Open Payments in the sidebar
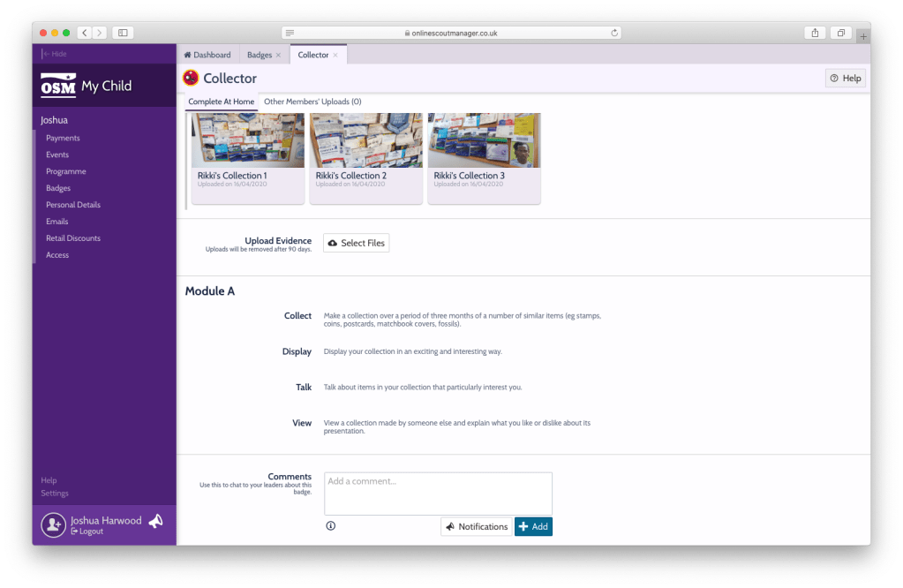 click(63, 138)
